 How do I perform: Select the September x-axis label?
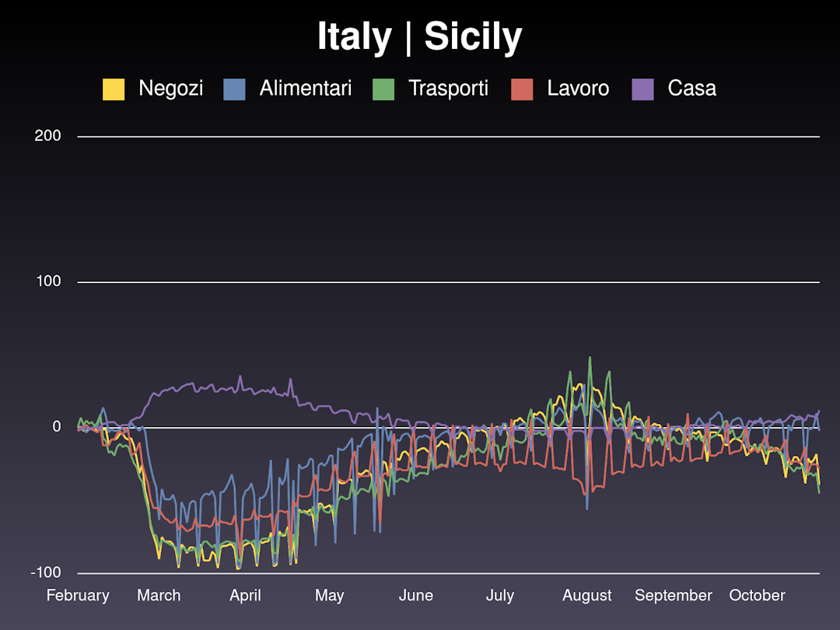tap(674, 596)
